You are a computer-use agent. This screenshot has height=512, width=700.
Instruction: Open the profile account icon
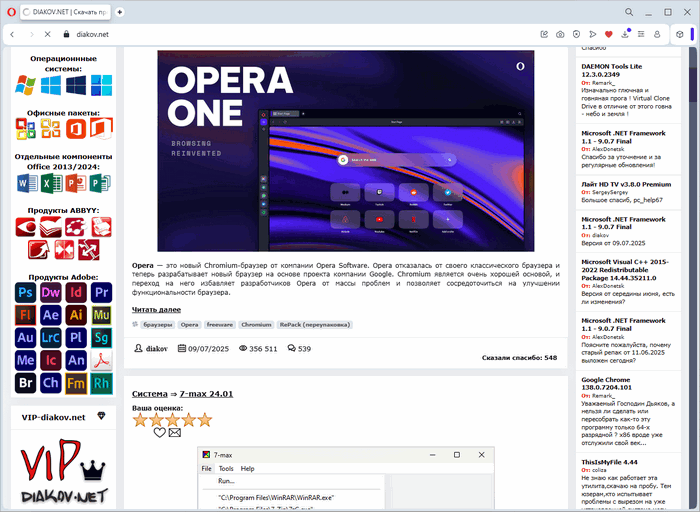point(657,34)
